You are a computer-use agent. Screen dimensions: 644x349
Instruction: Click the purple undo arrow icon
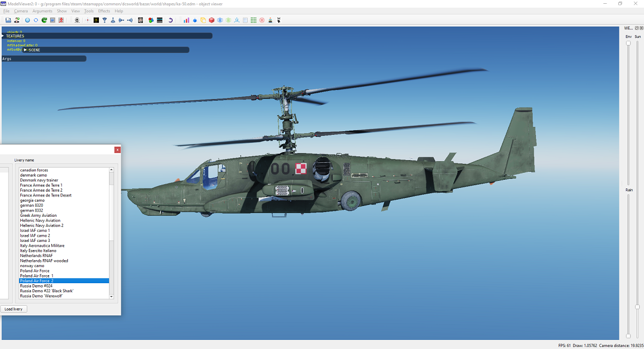(171, 20)
